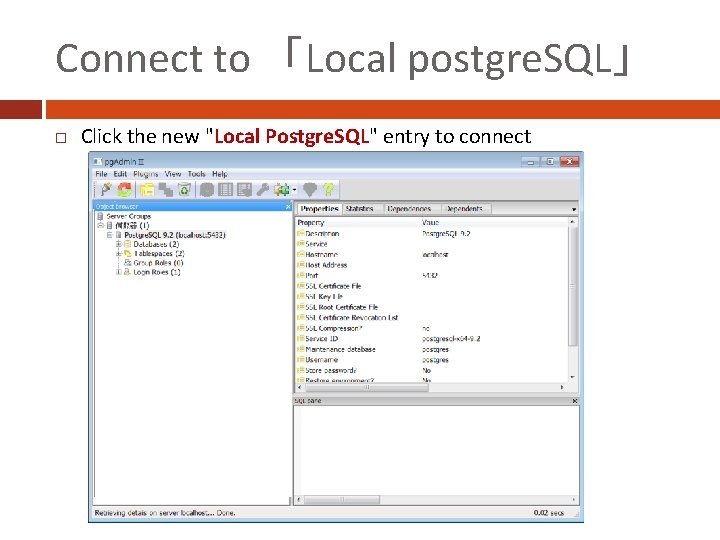Click the yellow question mark help icon
Image resolution: width=720 pixels, height=540 pixels.
[x=328, y=190]
